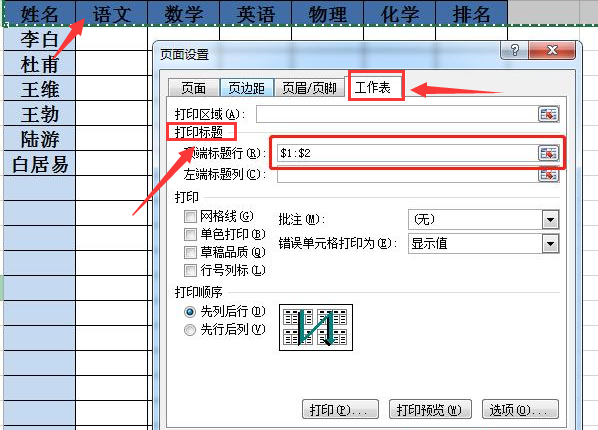The width and height of the screenshot is (598, 430).
Task: Select the 数学 header cell
Action: (x=183, y=13)
